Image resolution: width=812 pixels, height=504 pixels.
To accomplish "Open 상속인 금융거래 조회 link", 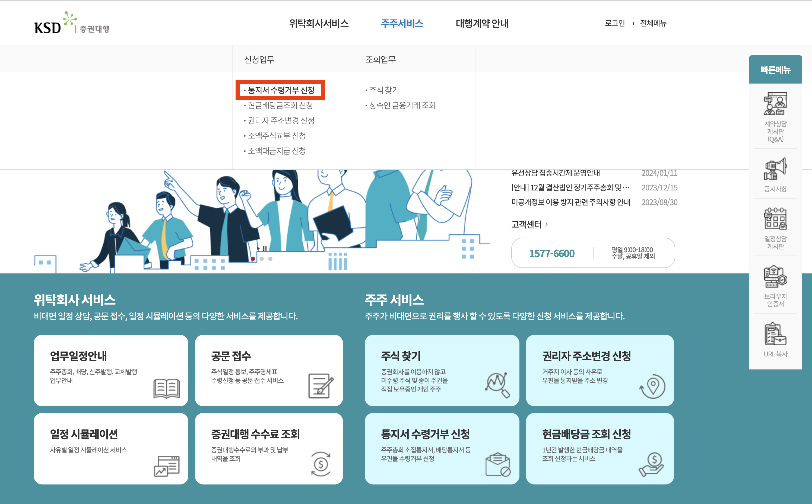I will point(402,105).
